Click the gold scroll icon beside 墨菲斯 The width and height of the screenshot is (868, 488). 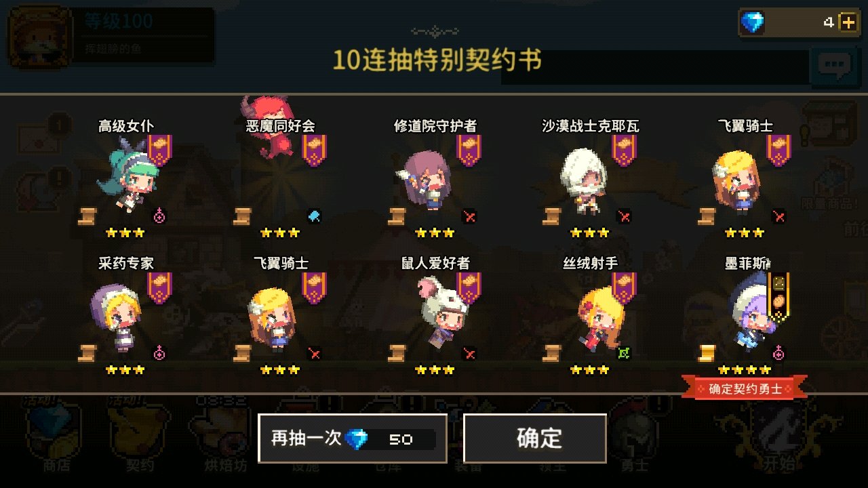click(x=707, y=353)
